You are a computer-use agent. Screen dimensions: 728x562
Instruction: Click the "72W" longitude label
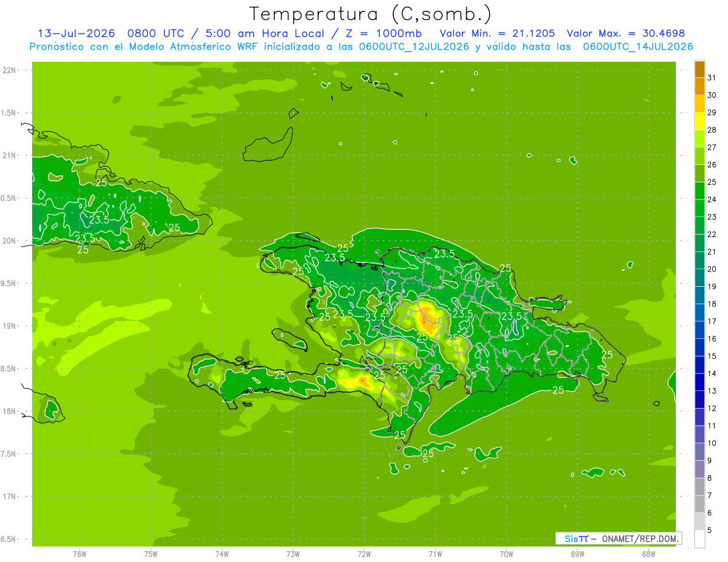pyautogui.click(x=365, y=554)
